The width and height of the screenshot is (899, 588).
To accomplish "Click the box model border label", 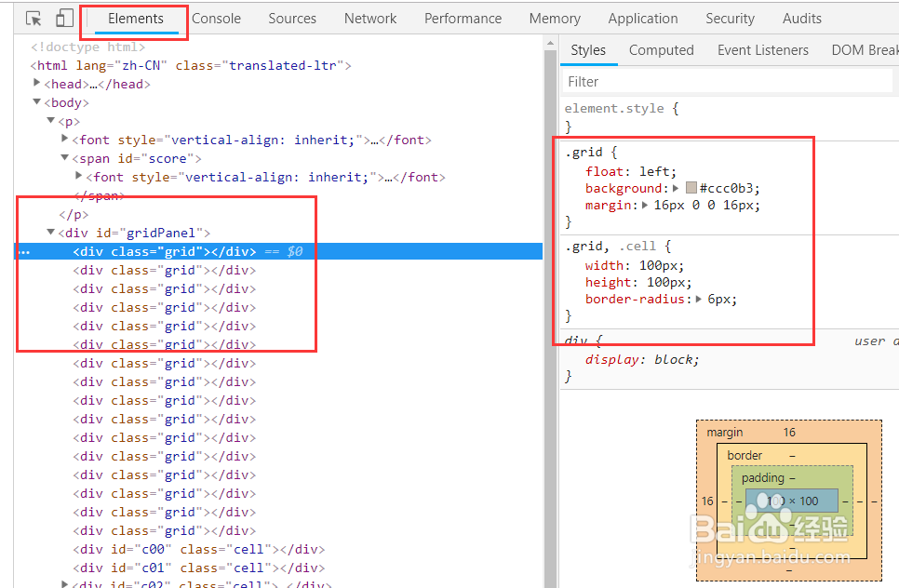I will (x=745, y=456).
